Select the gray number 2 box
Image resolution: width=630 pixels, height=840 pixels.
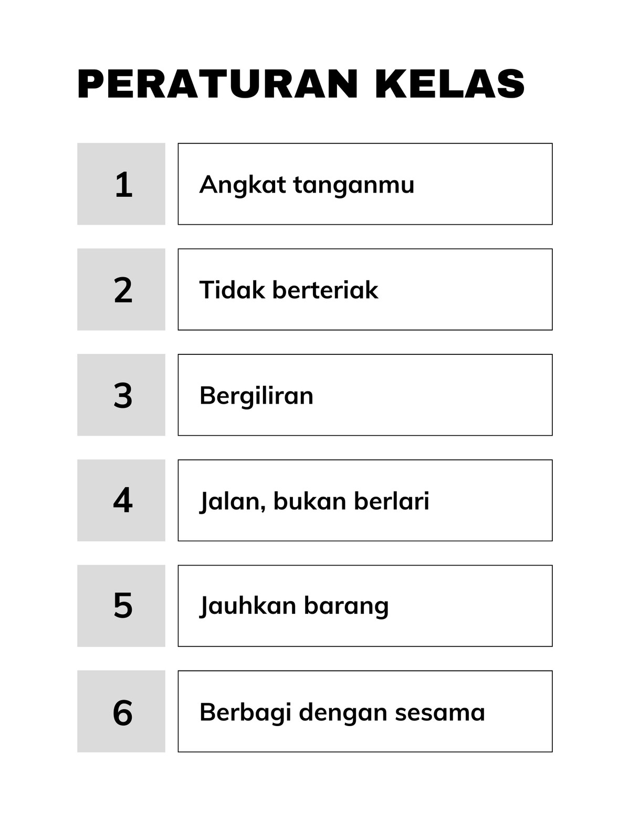click(121, 289)
